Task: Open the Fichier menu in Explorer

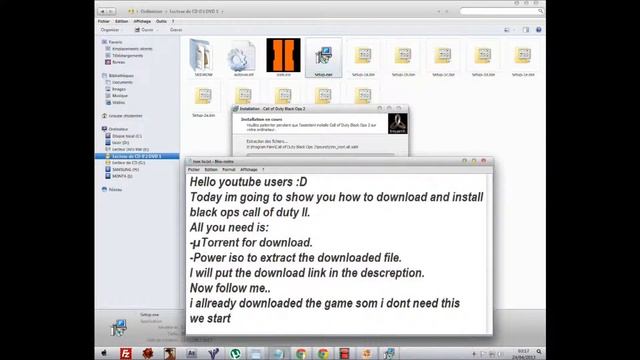Action: [x=104, y=21]
